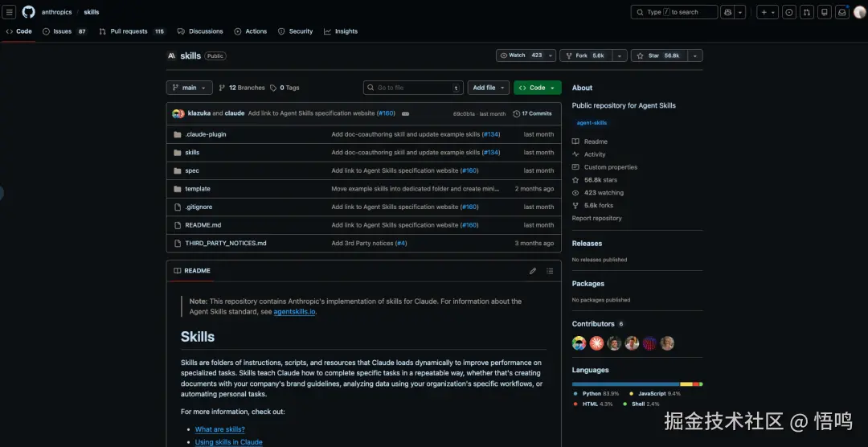Open the create new plus menu
868x447 pixels.
(x=768, y=12)
